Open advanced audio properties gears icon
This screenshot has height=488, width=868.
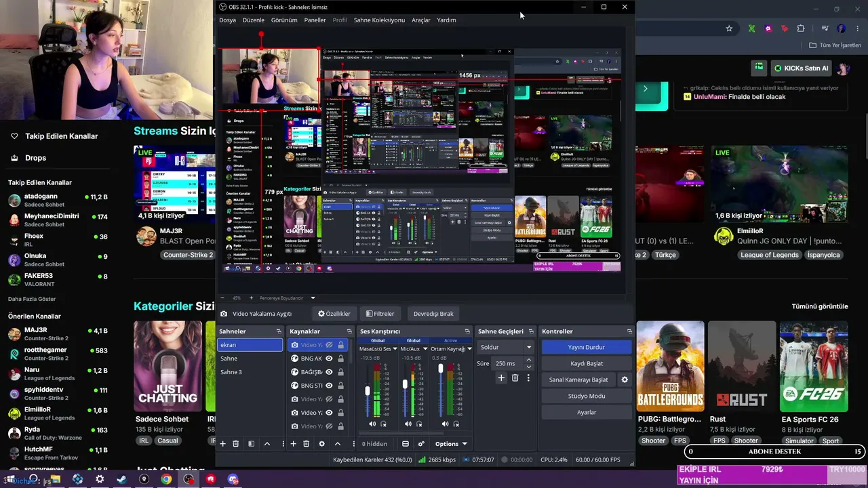(x=421, y=444)
